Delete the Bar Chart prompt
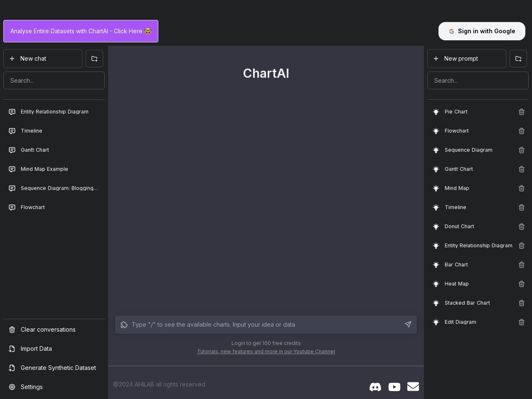Screen dimensions: 532x399 coord(522,265)
